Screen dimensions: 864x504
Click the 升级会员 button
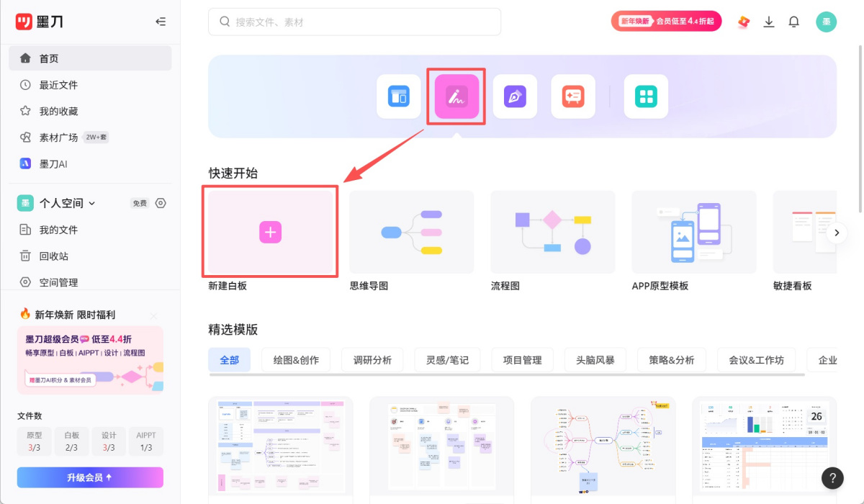(89, 477)
